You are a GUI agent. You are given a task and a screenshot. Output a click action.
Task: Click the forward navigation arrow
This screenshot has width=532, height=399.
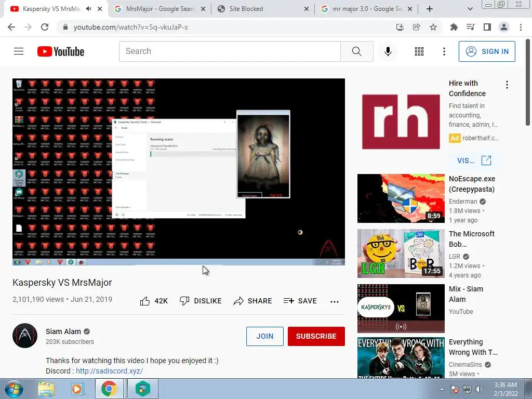[28, 27]
